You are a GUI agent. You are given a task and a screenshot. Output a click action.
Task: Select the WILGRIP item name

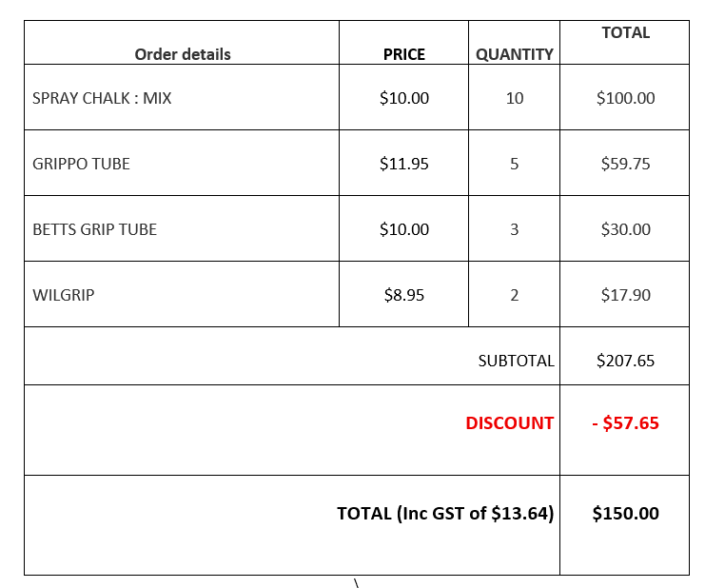(64, 295)
